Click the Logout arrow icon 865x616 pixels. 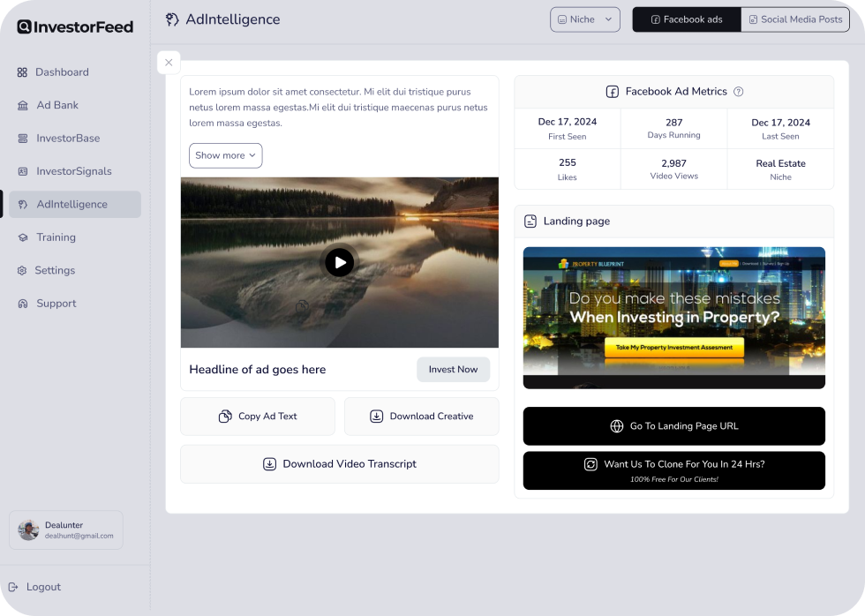(x=13, y=587)
